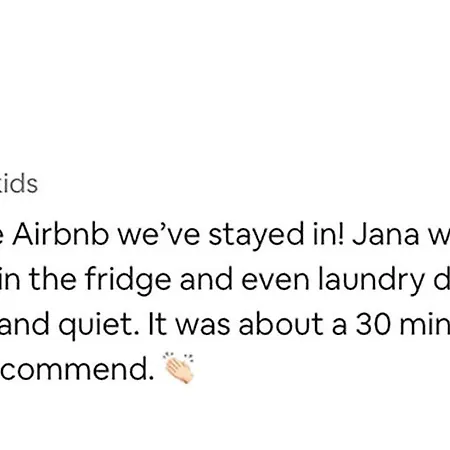Click the "and" before "quiet."
The width and height of the screenshot is (450, 450).
point(25,325)
